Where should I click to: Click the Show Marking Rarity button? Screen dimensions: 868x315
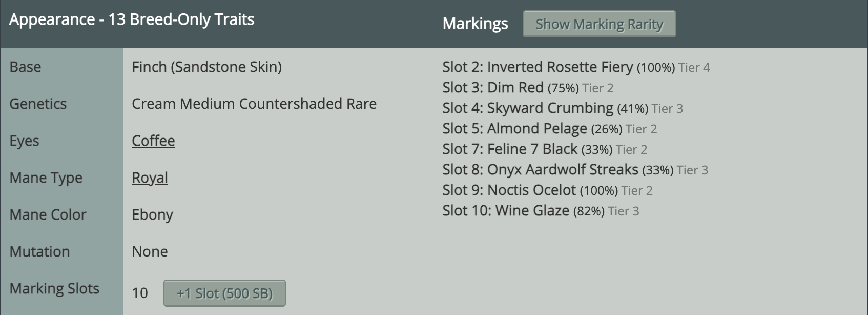599,24
